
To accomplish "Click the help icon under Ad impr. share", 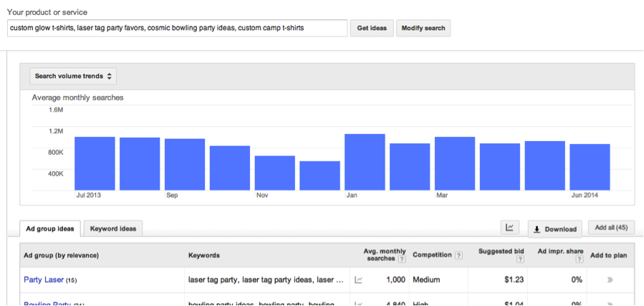I will [580, 259].
